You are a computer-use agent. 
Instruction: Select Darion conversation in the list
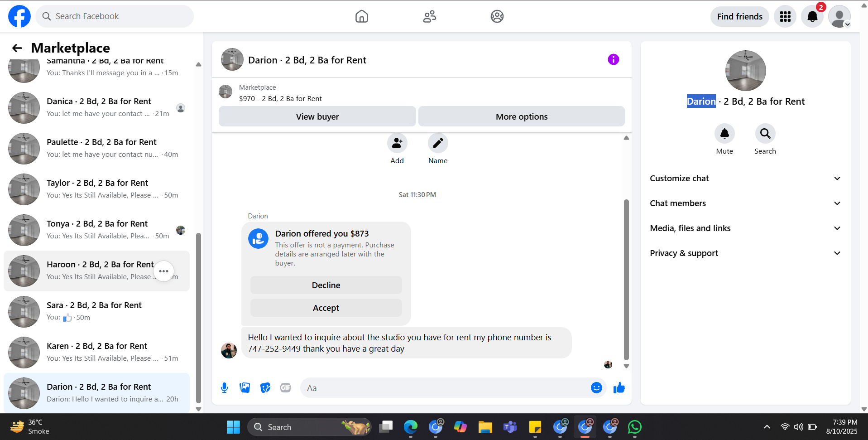(x=96, y=393)
